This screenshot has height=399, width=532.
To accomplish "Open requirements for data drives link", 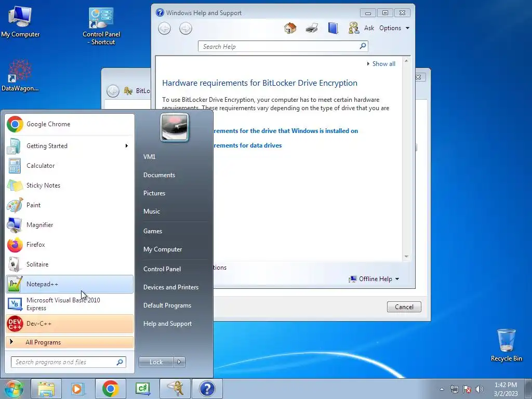I will [248, 145].
